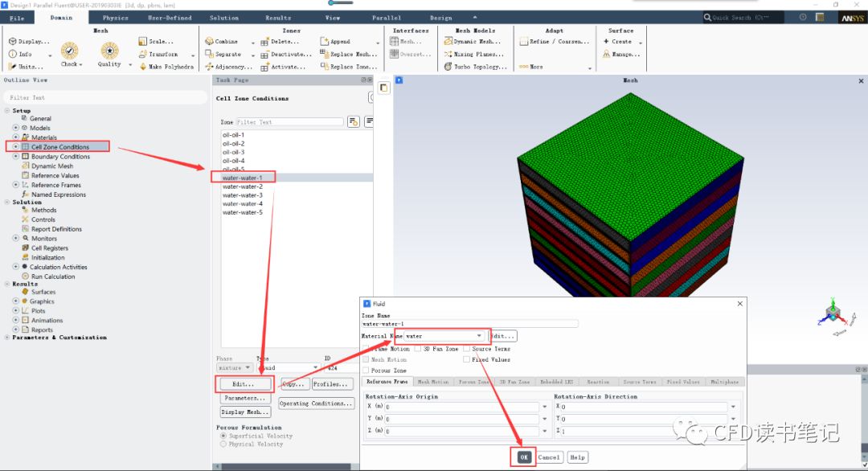Click Cancel in the Fluid dialog
This screenshot has width=868, height=471.
(549, 457)
